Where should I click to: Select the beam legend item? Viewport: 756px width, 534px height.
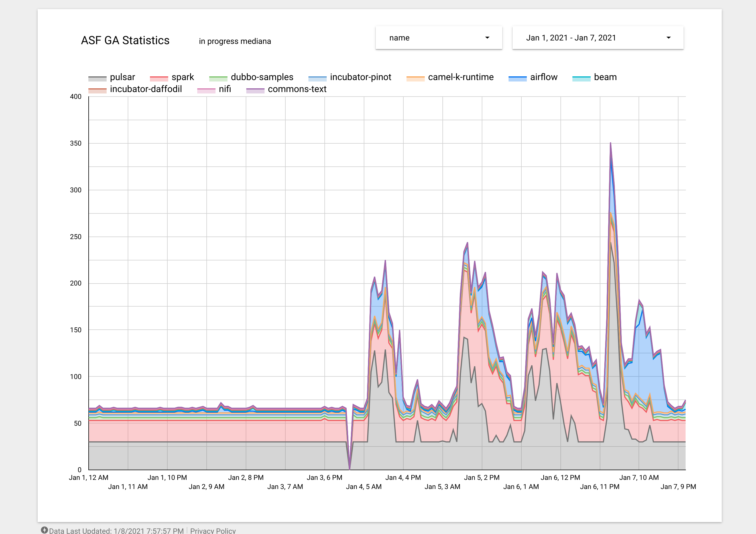tap(605, 77)
